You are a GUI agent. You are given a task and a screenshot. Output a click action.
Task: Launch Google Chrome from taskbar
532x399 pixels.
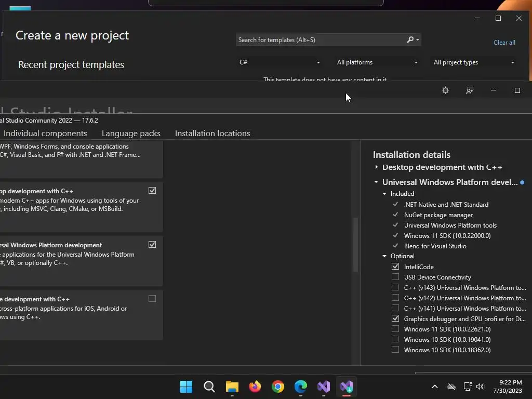coord(278,387)
